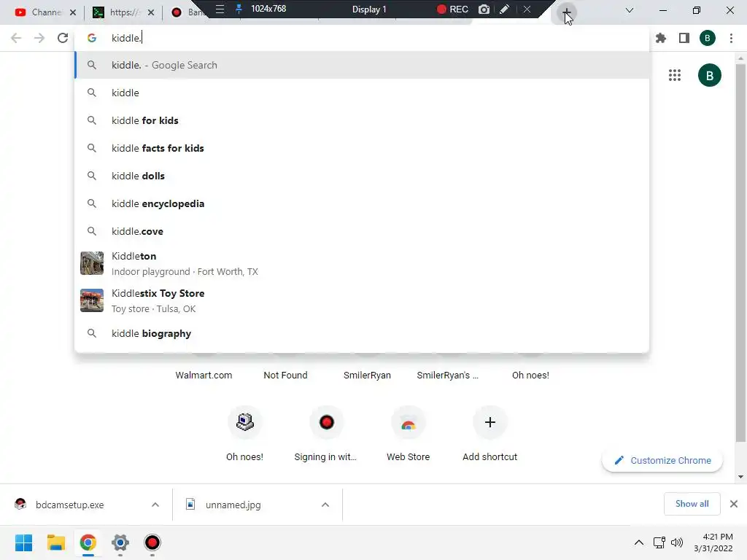Expand bdcamsetup.exe download options chevron
The image size is (747, 560).
pos(155,505)
